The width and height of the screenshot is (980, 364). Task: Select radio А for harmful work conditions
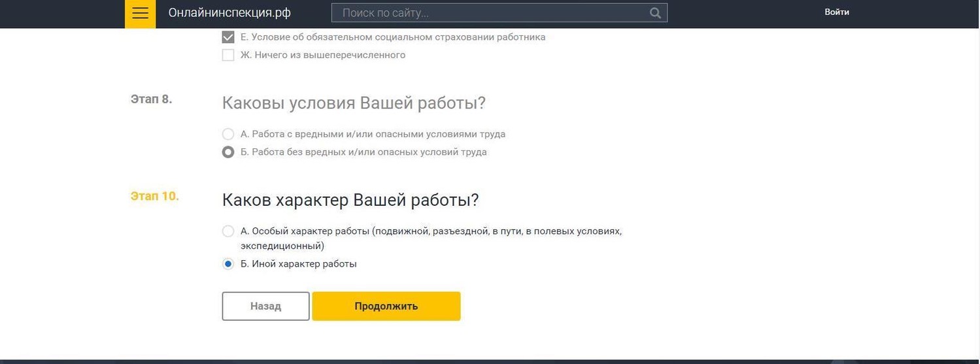coord(228,134)
